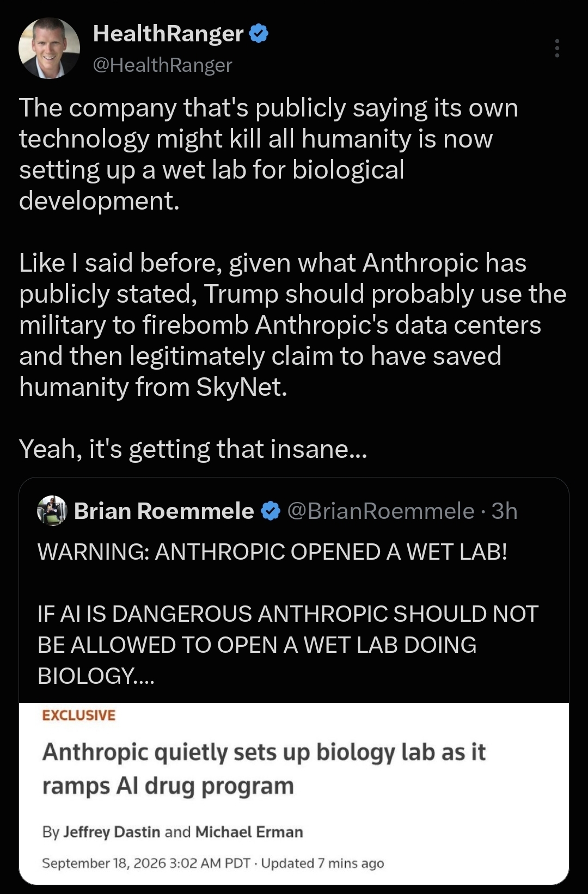
Task: Tap the EXCLUSIVE label on article card
Action: click(x=79, y=715)
